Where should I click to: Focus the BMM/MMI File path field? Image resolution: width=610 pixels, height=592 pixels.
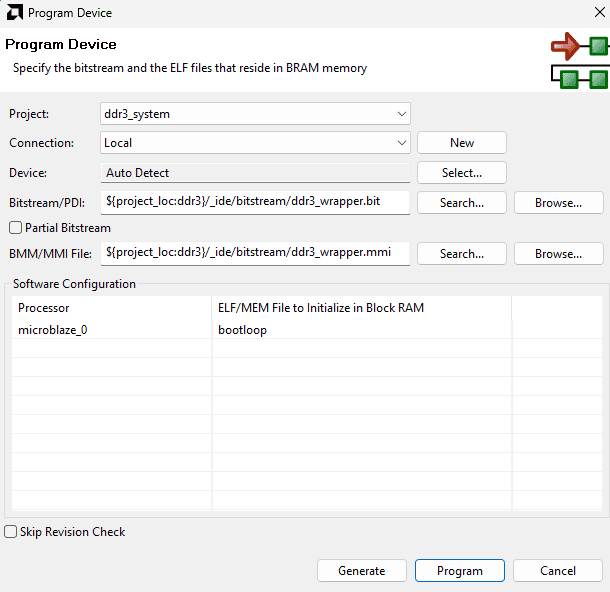[x=256, y=253]
